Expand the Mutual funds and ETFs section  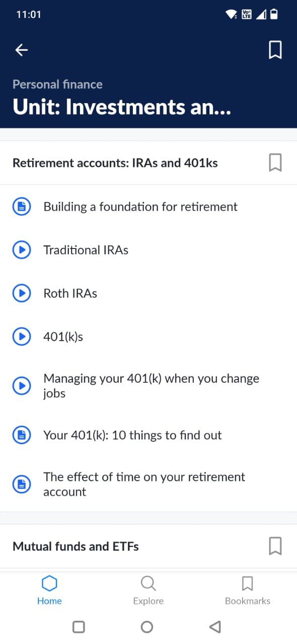(x=76, y=546)
